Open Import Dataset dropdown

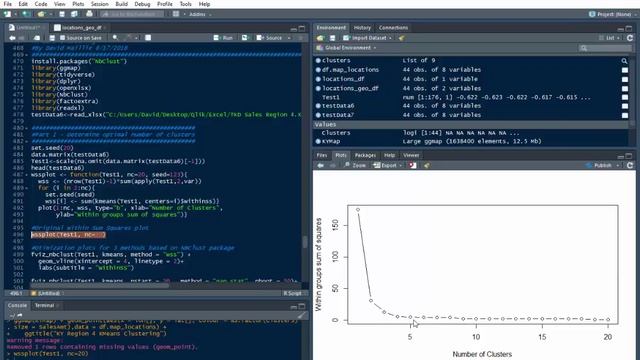pos(367,38)
